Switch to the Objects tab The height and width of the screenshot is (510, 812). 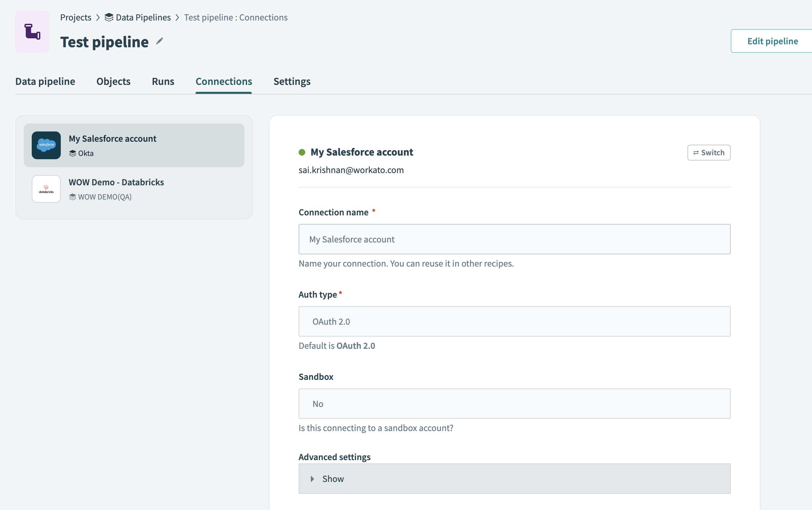point(113,81)
